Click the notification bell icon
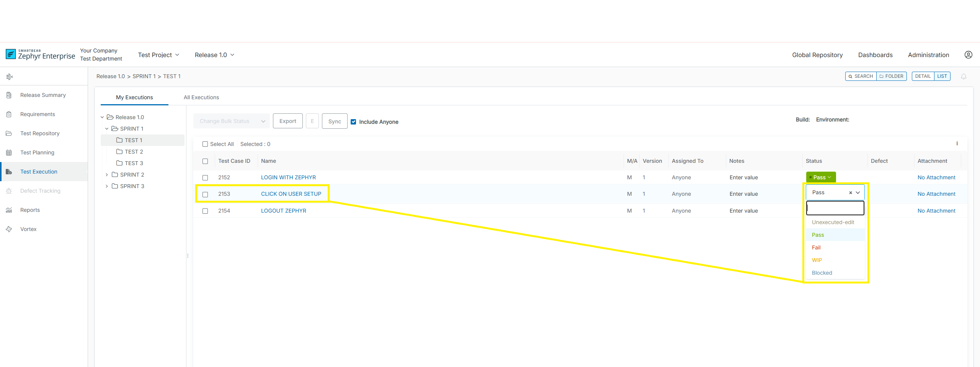 tap(964, 77)
